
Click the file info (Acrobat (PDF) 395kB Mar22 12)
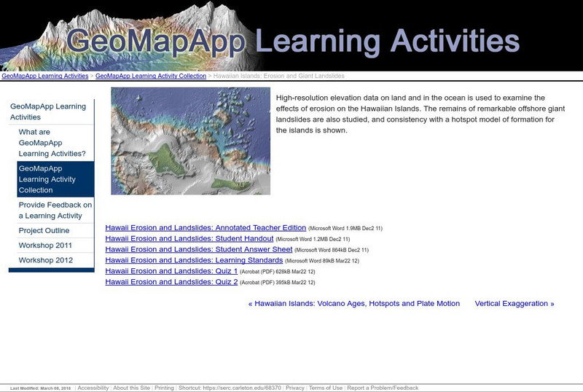click(278, 283)
